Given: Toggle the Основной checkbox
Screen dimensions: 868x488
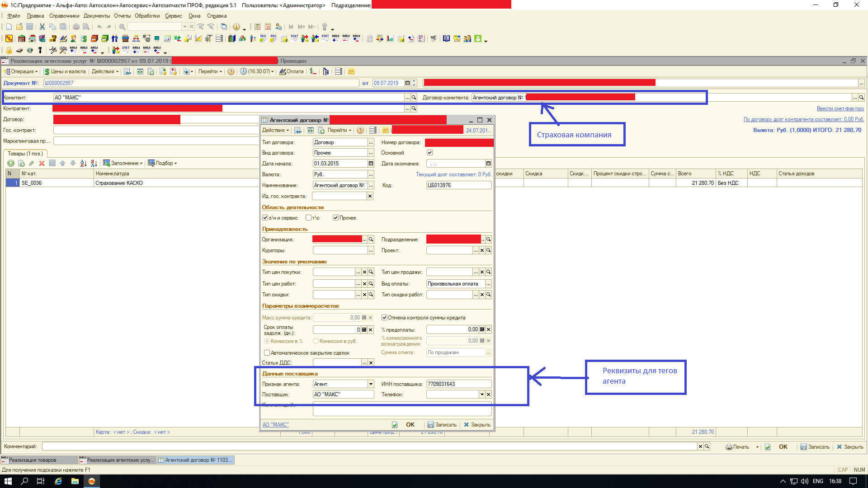Looking at the screenshot, I should pyautogui.click(x=429, y=153).
